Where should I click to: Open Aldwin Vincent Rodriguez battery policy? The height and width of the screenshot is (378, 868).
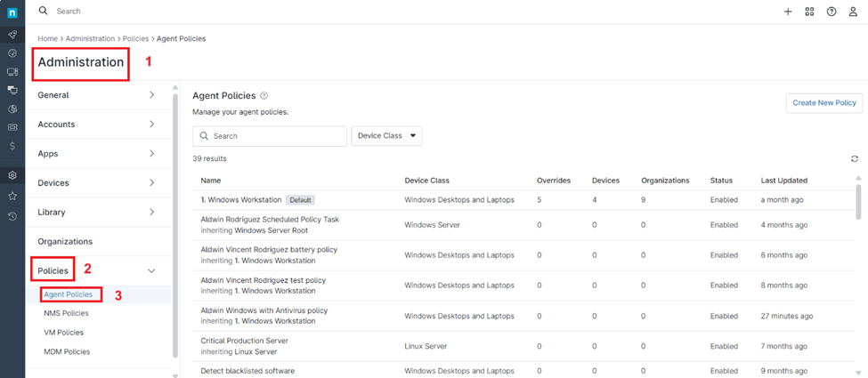(x=269, y=250)
